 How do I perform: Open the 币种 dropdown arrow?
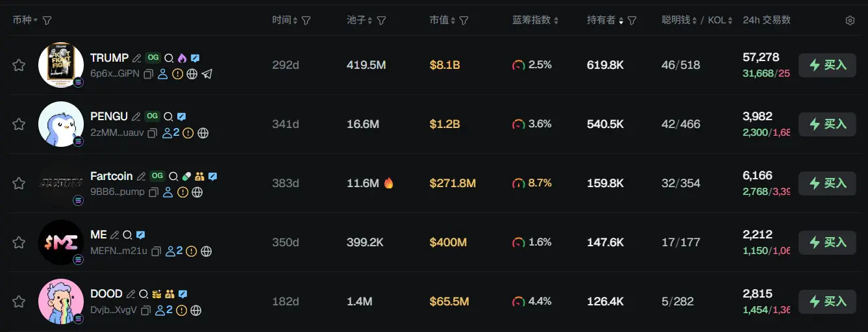click(x=36, y=21)
